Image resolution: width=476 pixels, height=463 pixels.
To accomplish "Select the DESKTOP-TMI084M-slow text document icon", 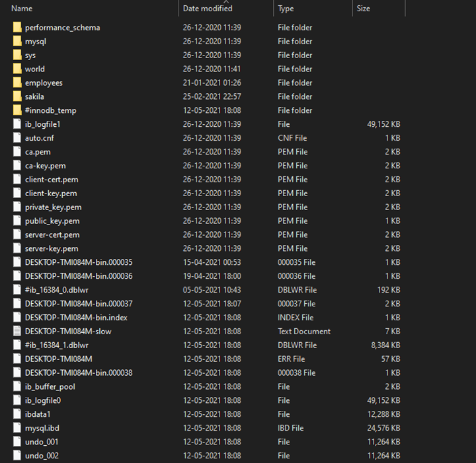I will click(x=17, y=331).
